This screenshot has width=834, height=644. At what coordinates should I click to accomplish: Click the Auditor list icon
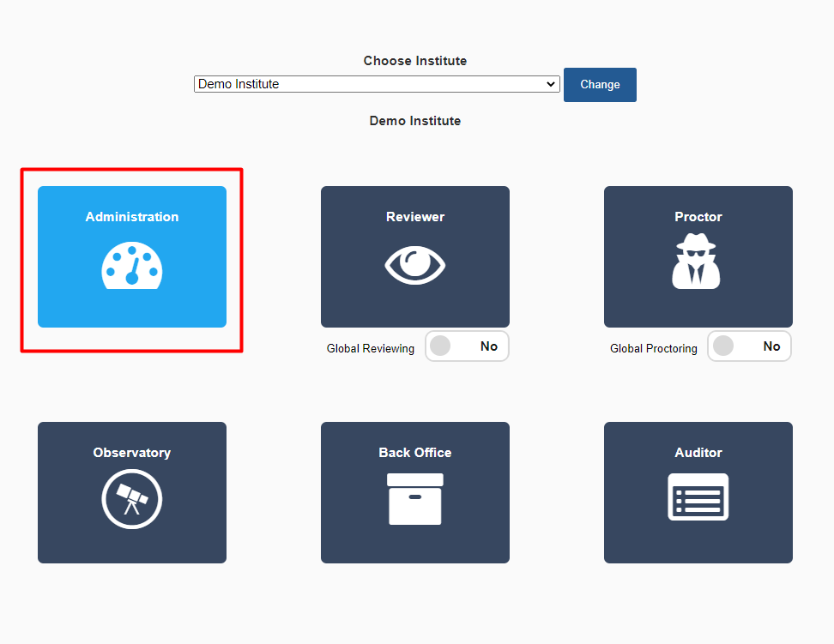tap(698, 497)
